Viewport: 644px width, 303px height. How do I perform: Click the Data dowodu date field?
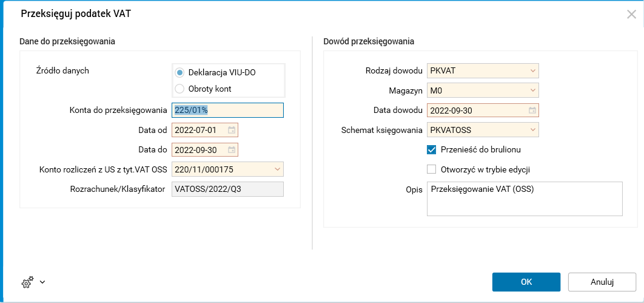477,111
